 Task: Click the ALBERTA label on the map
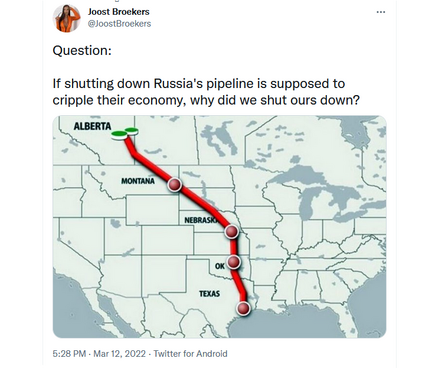pyautogui.click(x=92, y=126)
